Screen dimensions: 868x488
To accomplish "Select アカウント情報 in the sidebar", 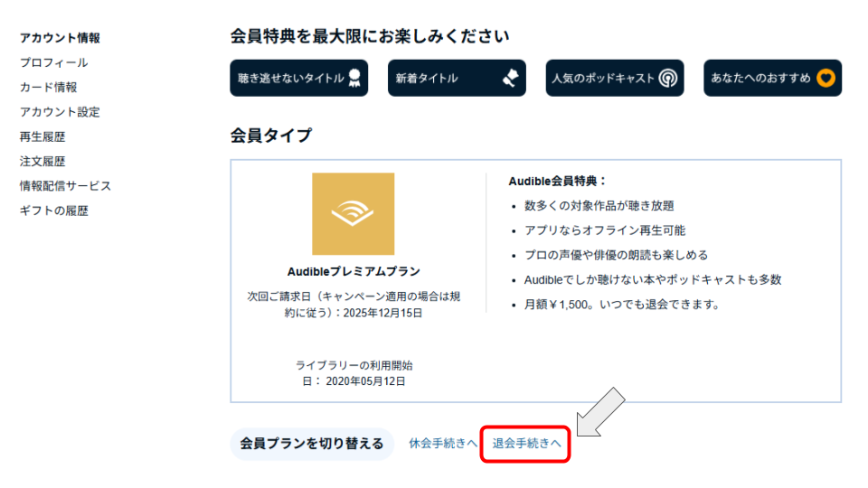I will point(60,38).
